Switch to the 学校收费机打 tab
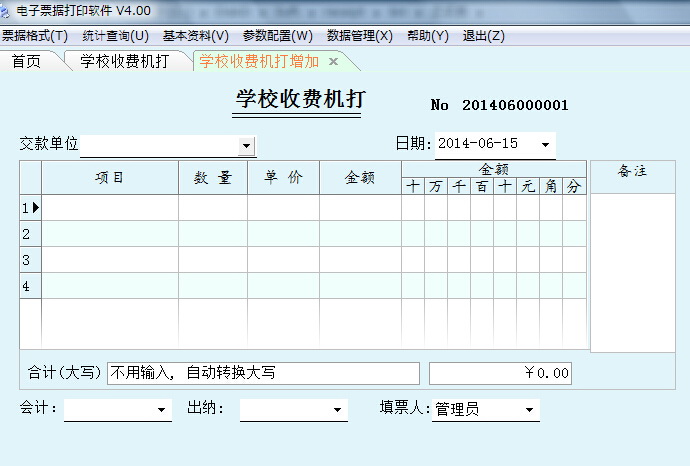 point(125,61)
